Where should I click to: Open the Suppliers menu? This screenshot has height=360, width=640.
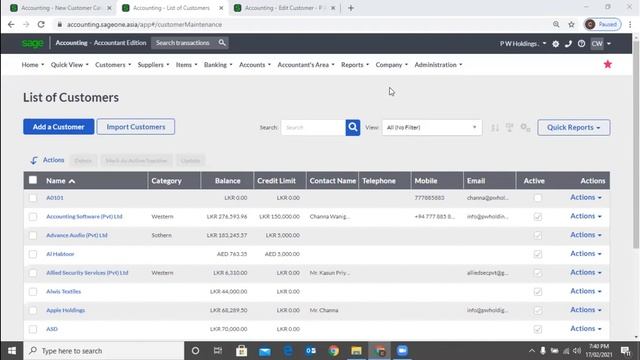tap(153, 65)
